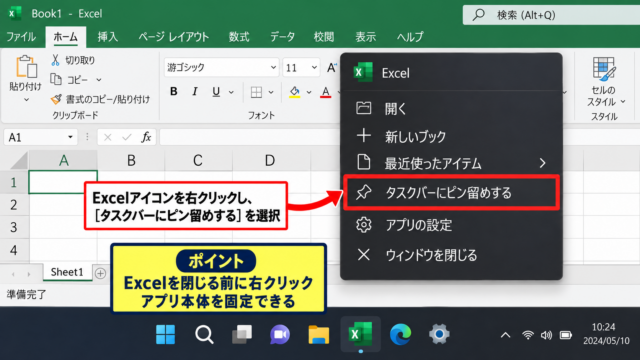Image resolution: width=640 pixels, height=360 pixels.
Task: Click the Wi-Fi tray icon
Action: pos(528,335)
